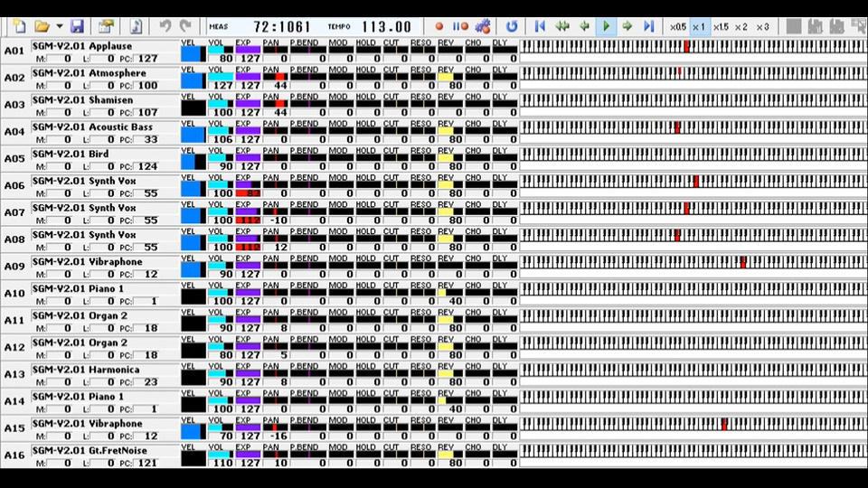Set playback speed to x1
The width and height of the screenshot is (868, 488).
[x=699, y=26]
